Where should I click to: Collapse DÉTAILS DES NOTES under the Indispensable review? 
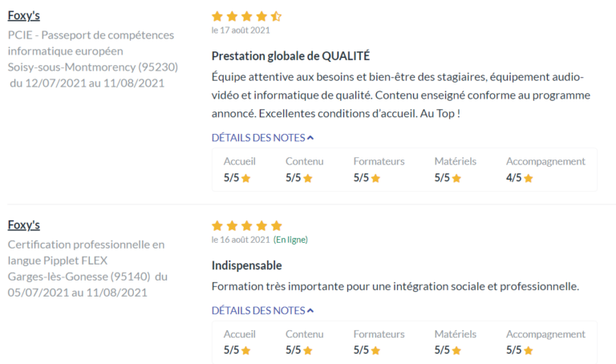[x=262, y=310]
